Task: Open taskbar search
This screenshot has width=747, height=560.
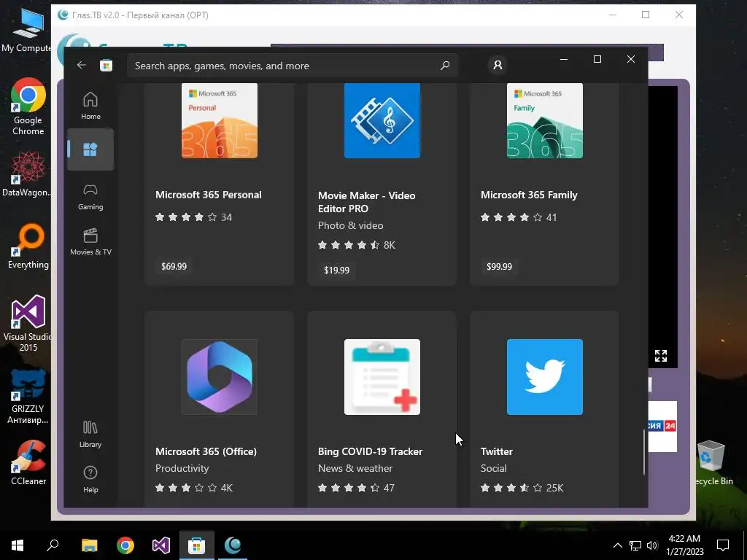Action: [x=53, y=545]
